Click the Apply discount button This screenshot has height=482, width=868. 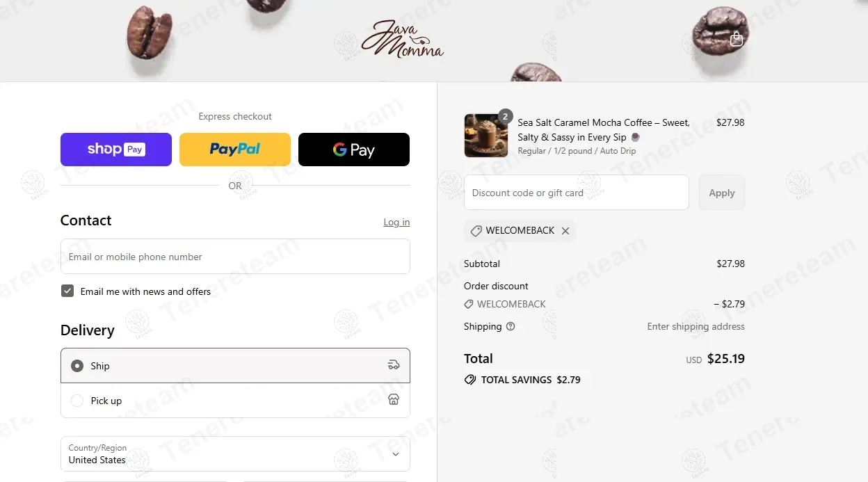[722, 193]
